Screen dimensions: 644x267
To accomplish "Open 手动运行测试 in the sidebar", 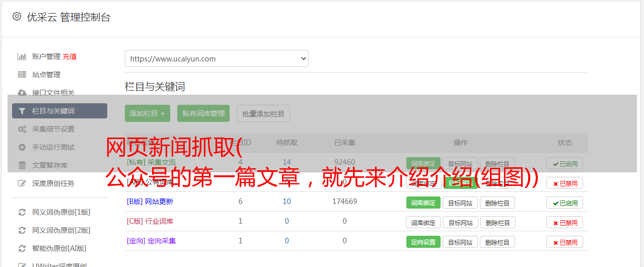I will [x=53, y=147].
